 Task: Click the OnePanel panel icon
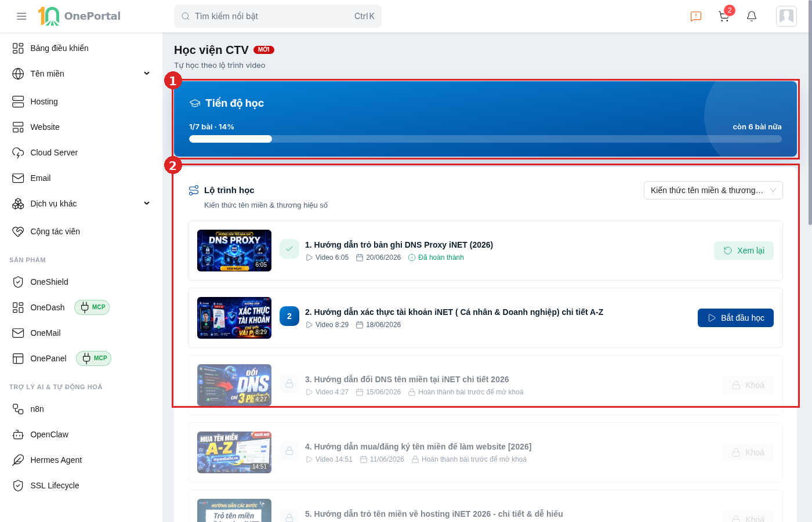(x=18, y=358)
